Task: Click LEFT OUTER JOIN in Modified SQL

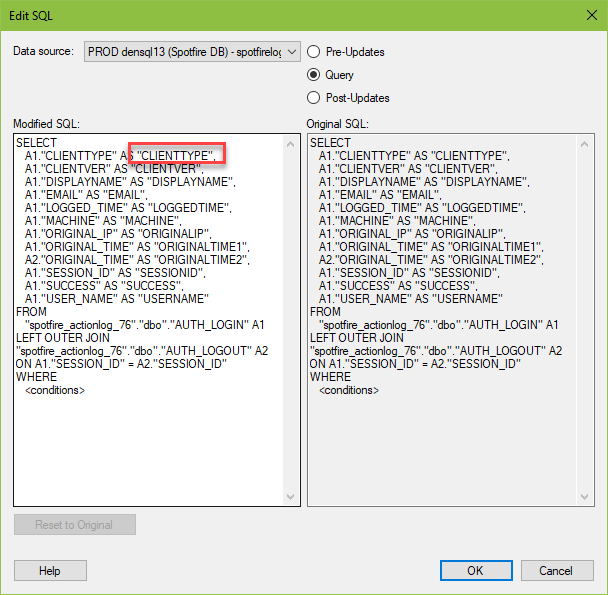Action: (63, 337)
